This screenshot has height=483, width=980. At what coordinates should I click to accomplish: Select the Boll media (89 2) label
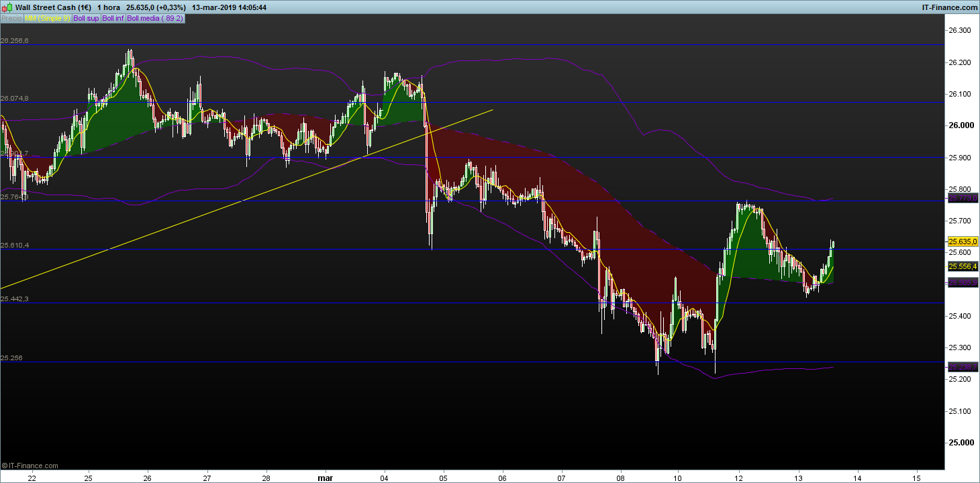(155, 19)
